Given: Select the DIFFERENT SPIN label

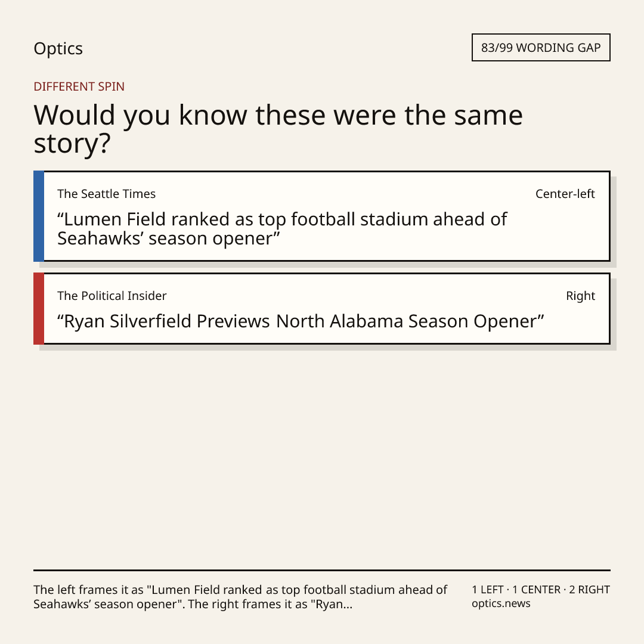Looking at the screenshot, I should click(x=79, y=86).
